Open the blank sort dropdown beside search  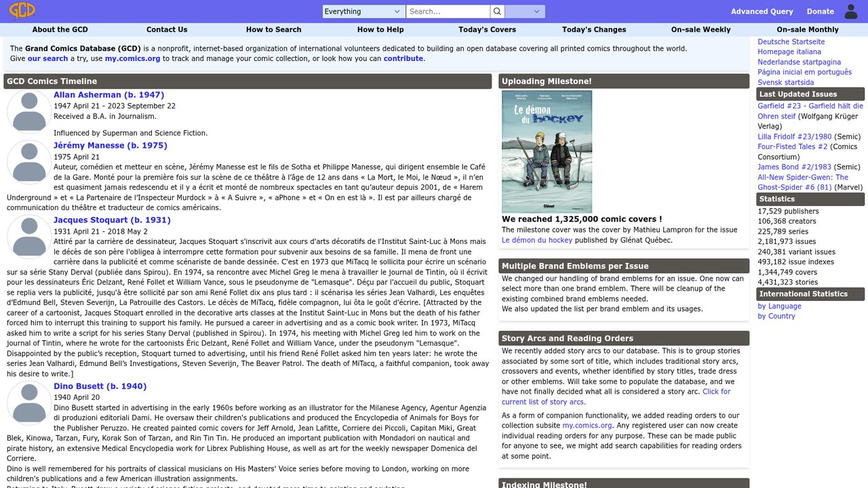(x=525, y=12)
